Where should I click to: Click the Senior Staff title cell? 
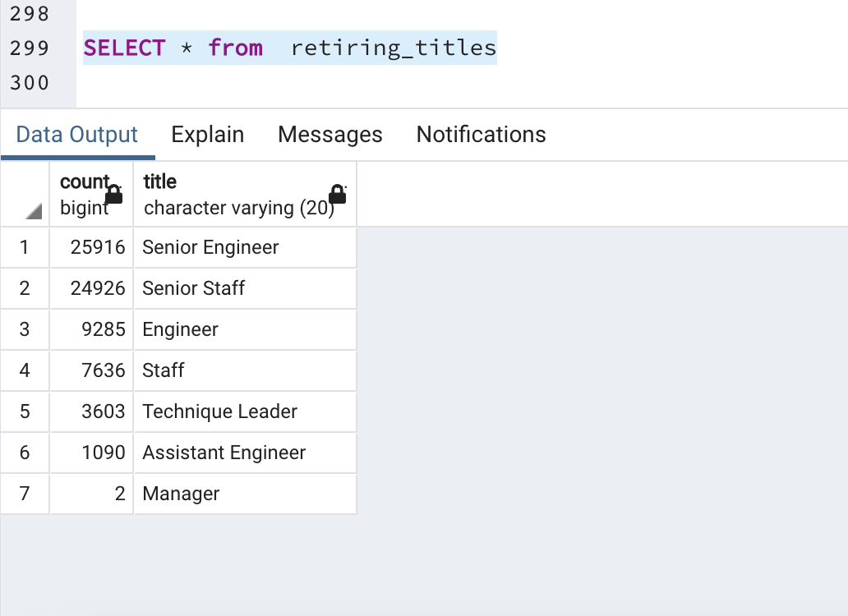245,288
